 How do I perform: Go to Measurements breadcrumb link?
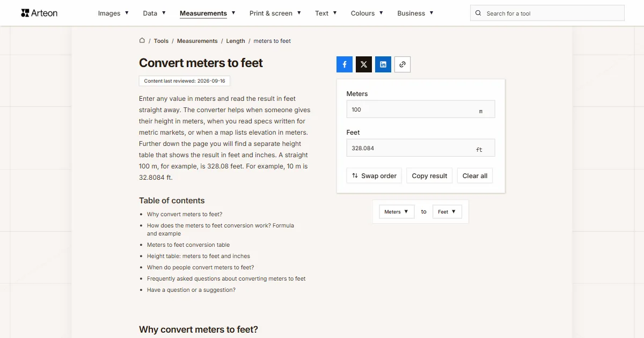pos(197,41)
